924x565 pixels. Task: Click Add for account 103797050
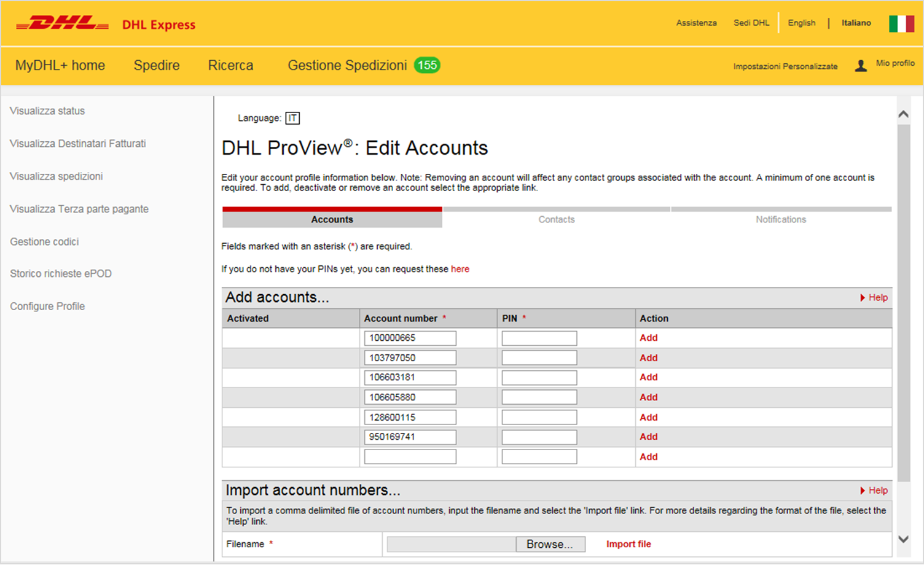pyautogui.click(x=649, y=357)
